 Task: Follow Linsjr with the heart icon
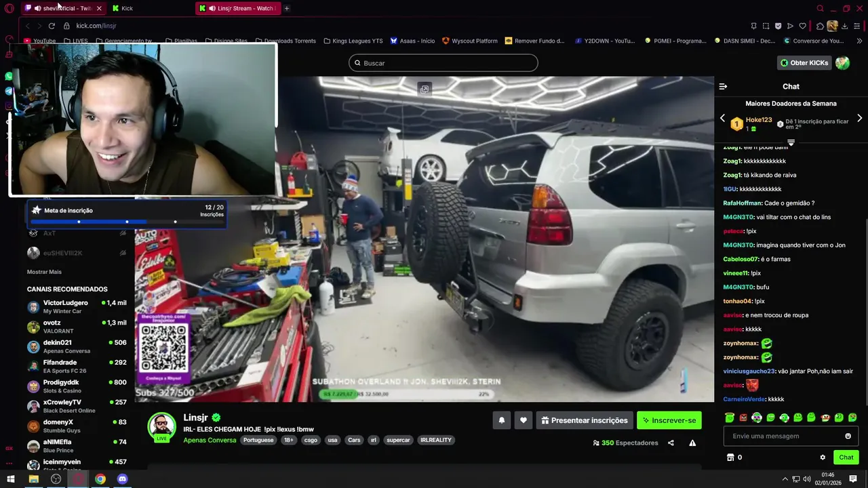tap(523, 420)
